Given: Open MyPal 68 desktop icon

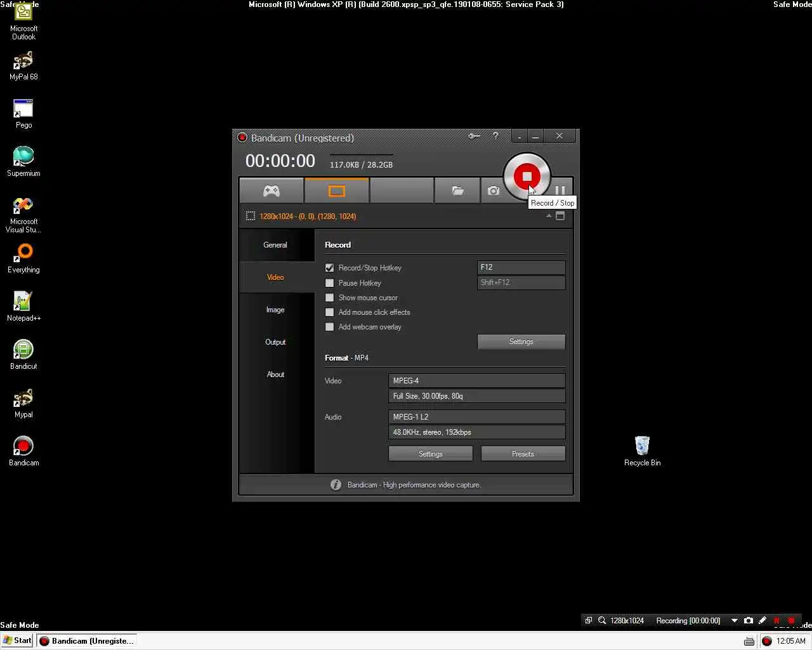Looking at the screenshot, I should (23, 66).
